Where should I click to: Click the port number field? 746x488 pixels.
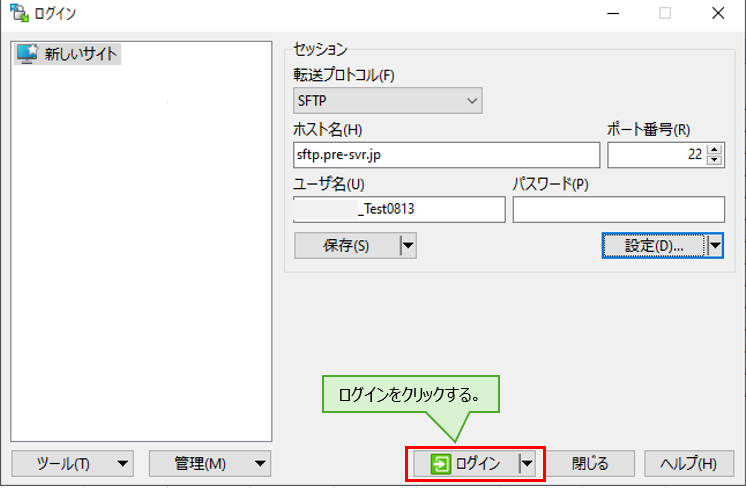[656, 155]
